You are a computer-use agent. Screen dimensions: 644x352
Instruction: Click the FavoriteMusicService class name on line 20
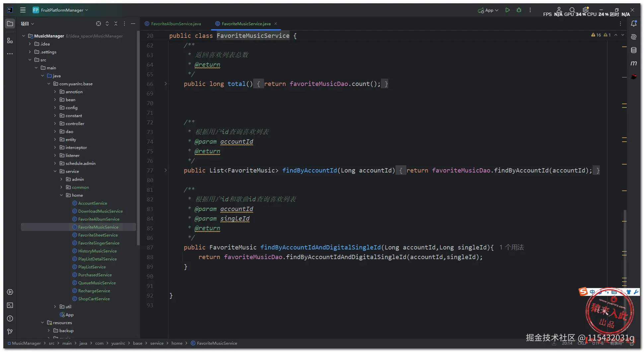253,35
